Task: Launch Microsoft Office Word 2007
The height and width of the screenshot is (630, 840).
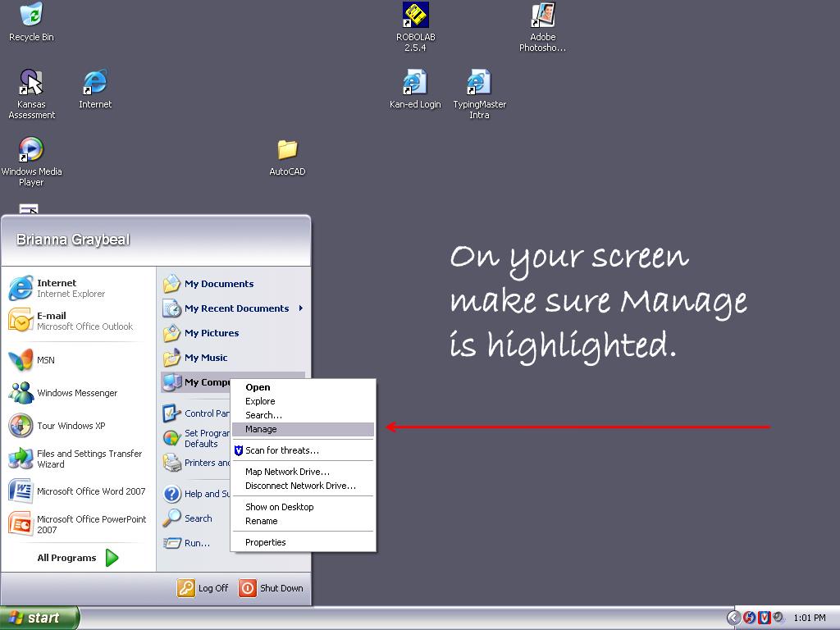Action: point(78,491)
